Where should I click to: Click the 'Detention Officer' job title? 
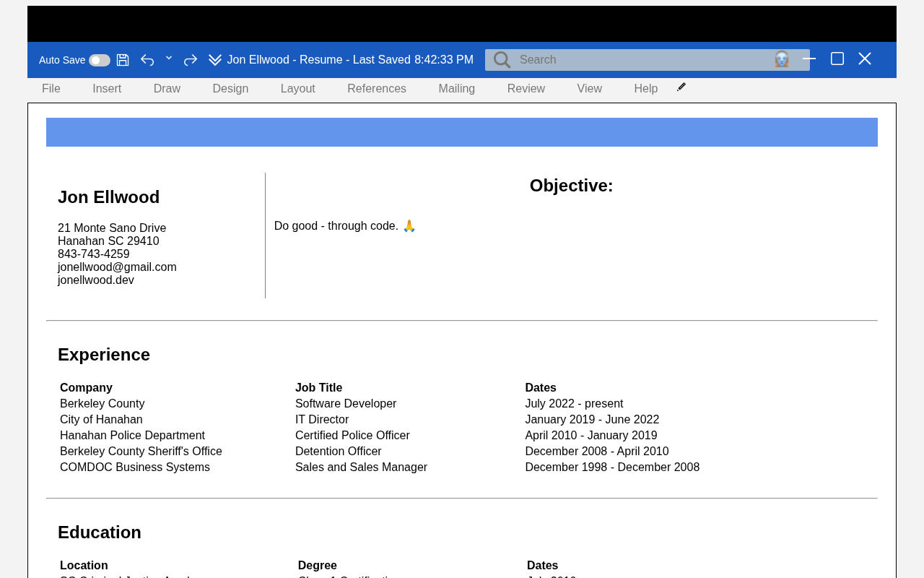click(339, 452)
